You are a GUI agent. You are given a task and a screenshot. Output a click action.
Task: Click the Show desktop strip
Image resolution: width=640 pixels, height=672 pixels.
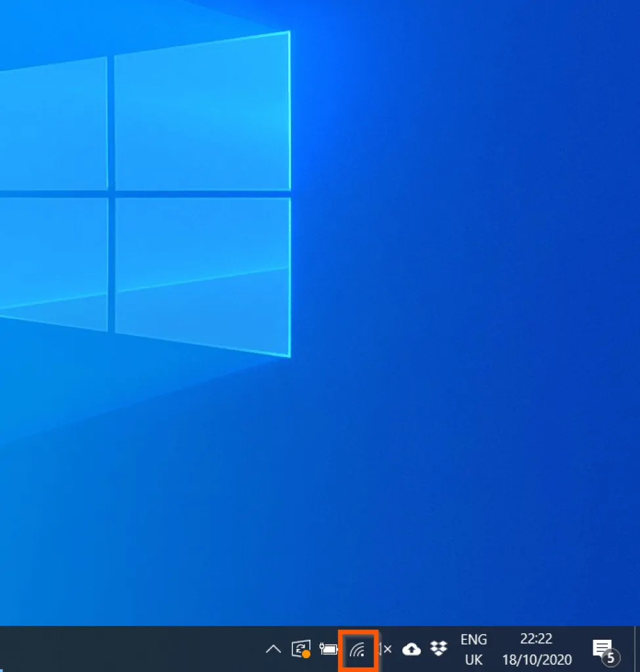click(x=637, y=649)
